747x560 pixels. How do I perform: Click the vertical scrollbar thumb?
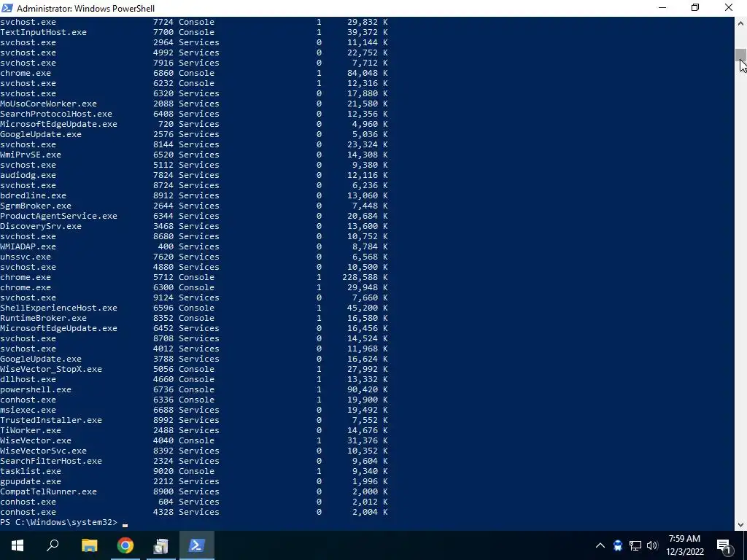[x=740, y=55]
